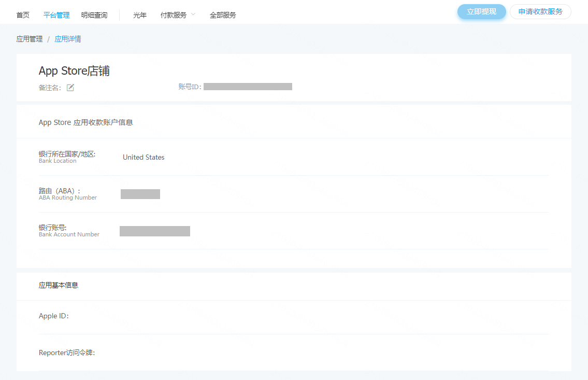This screenshot has width=588, height=380.
Task: Click the 立即提现 button
Action: [x=481, y=11]
